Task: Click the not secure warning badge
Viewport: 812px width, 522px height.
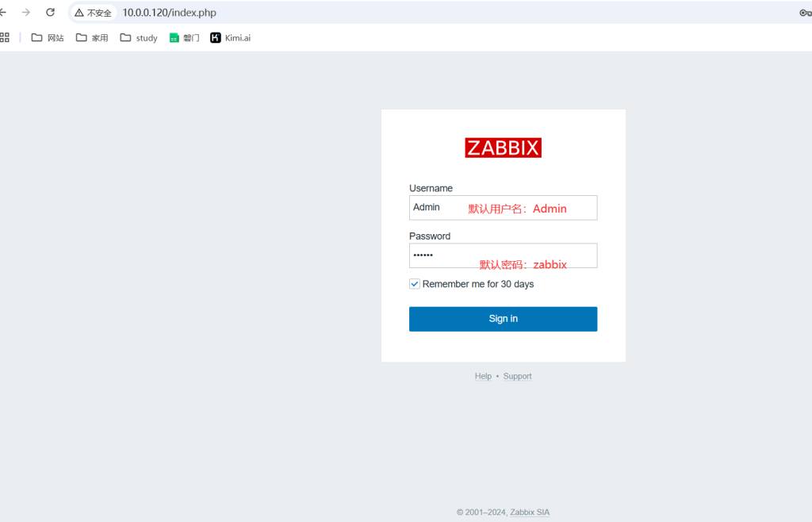Action: [x=94, y=13]
